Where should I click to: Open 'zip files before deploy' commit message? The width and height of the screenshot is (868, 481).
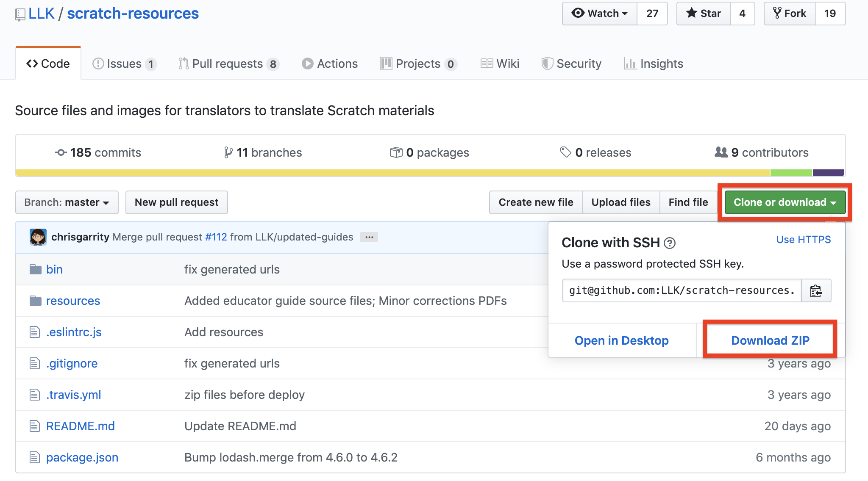coord(245,395)
